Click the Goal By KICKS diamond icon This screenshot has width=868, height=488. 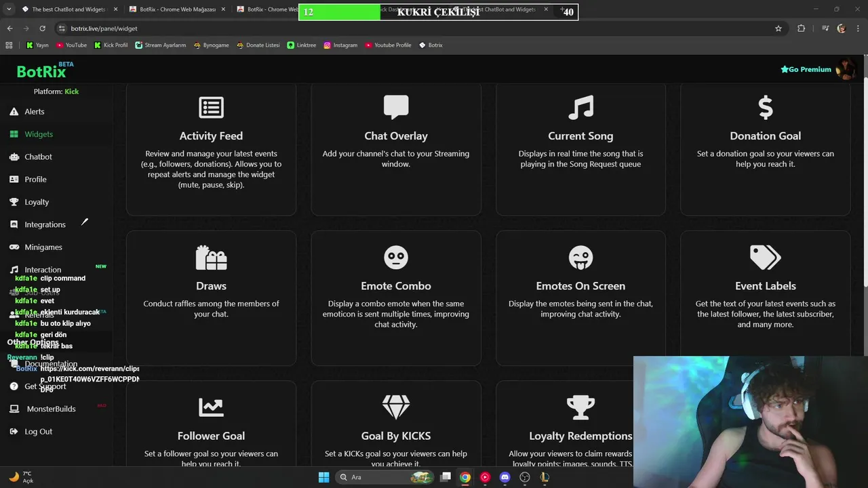pos(396,407)
